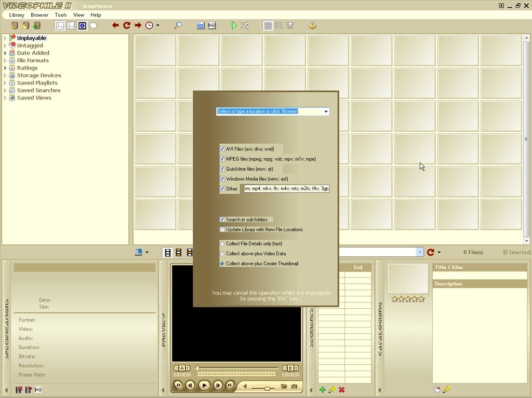The width and height of the screenshot is (532, 398).
Task: Expand the Date Added tree node
Action: coord(5,53)
